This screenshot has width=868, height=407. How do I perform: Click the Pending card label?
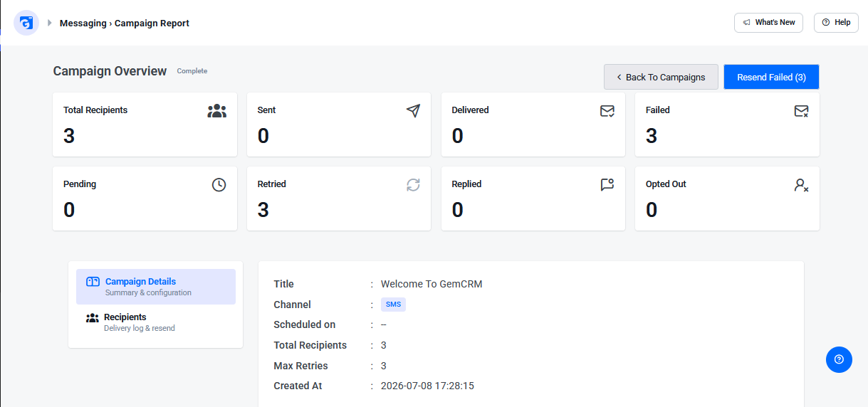80,184
